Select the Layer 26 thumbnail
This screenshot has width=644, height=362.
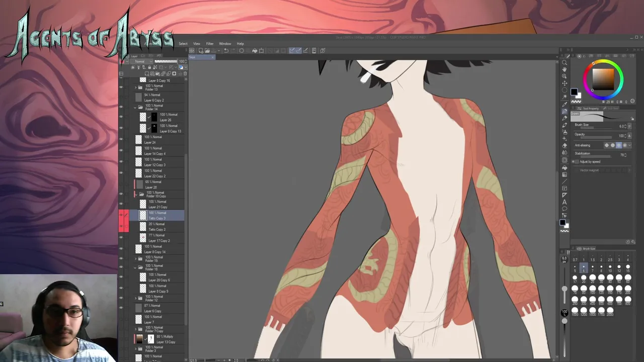click(143, 117)
